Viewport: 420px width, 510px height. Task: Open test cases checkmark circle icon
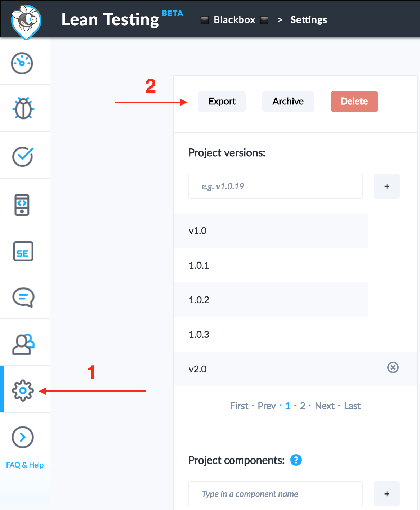click(23, 157)
